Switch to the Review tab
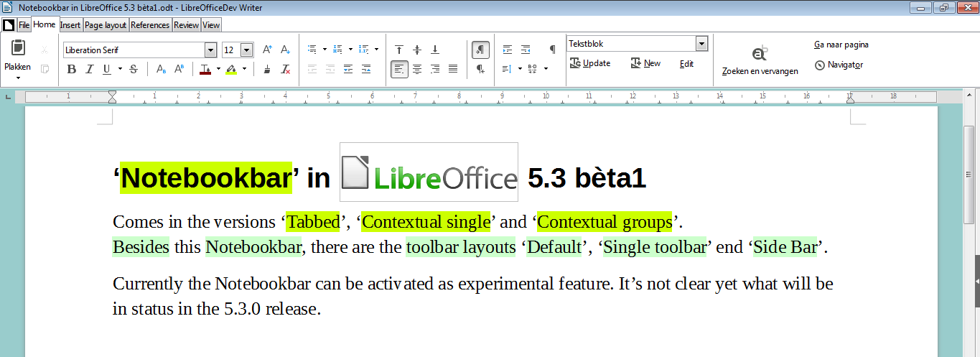Screen dimensions: 980x357 click(x=186, y=25)
